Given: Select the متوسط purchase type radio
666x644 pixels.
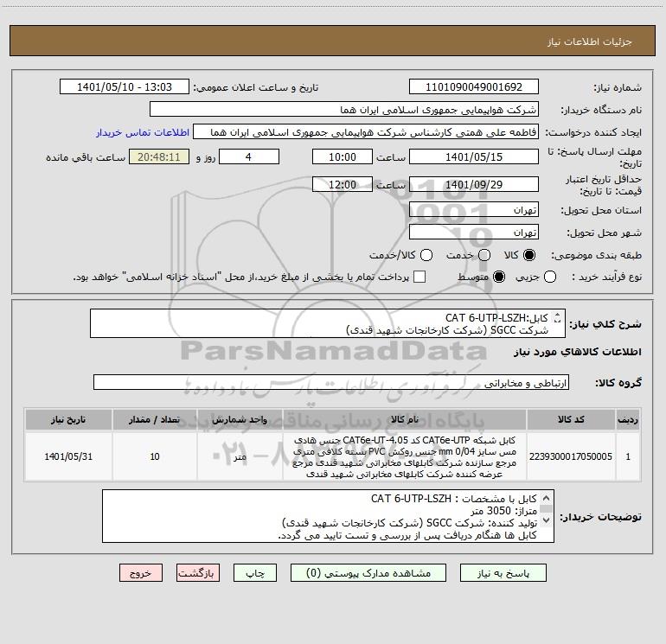Looking at the screenshot, I should (x=499, y=277).
